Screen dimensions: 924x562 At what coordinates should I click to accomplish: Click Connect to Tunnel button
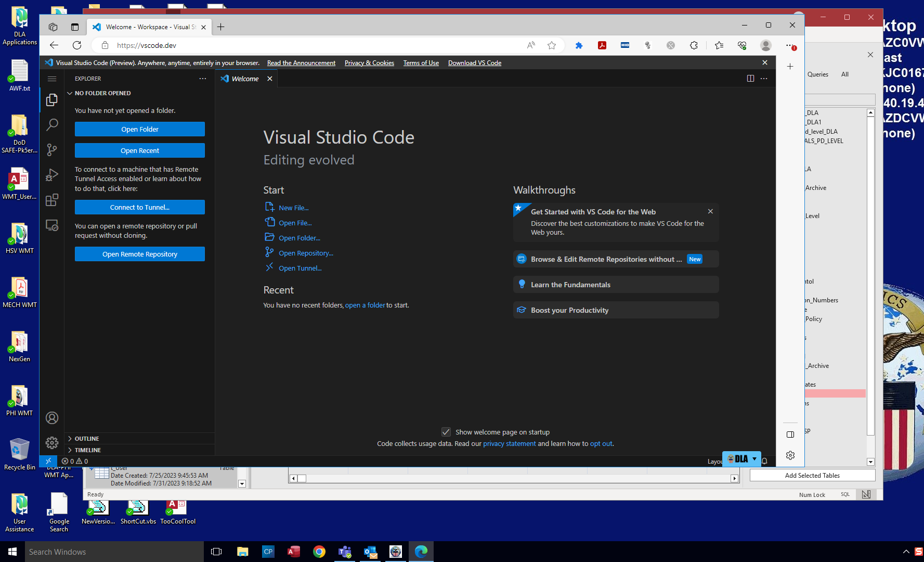point(140,207)
